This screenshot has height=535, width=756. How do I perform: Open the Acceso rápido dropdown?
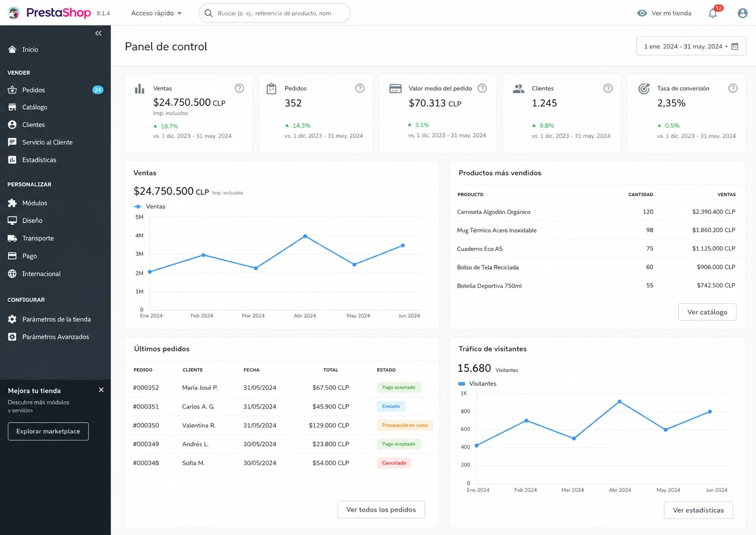pyautogui.click(x=156, y=13)
